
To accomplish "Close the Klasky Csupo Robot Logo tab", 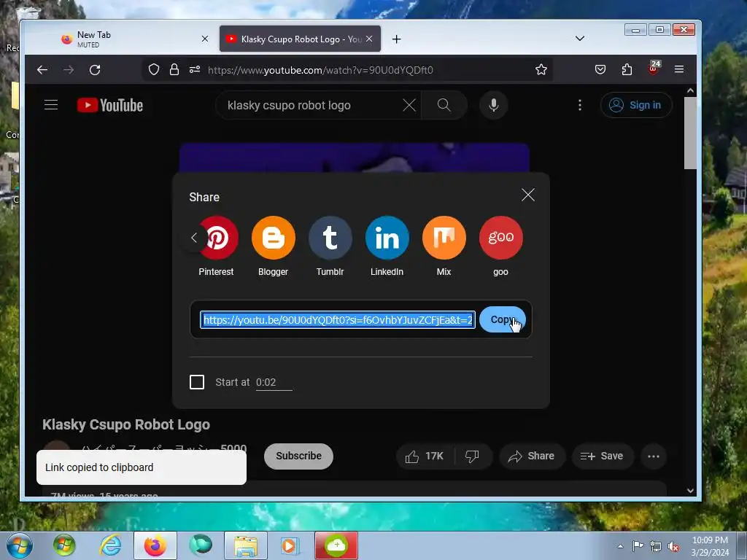I will pyautogui.click(x=369, y=39).
